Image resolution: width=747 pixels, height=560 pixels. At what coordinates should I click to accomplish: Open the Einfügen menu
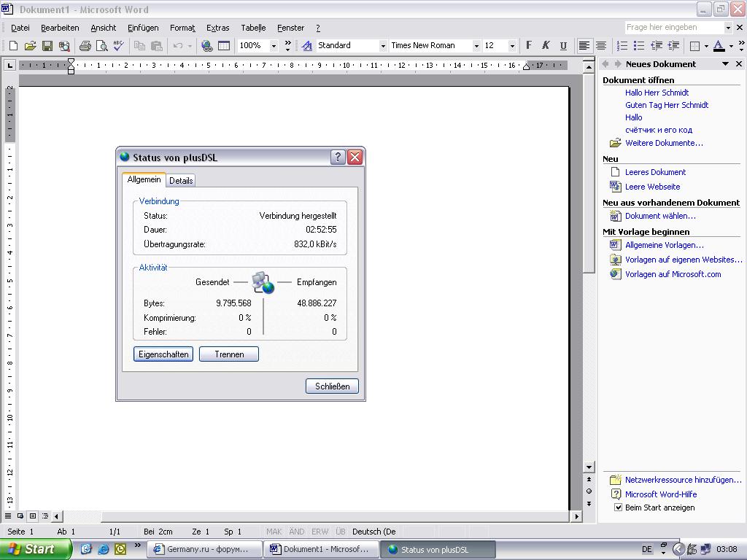tap(143, 28)
